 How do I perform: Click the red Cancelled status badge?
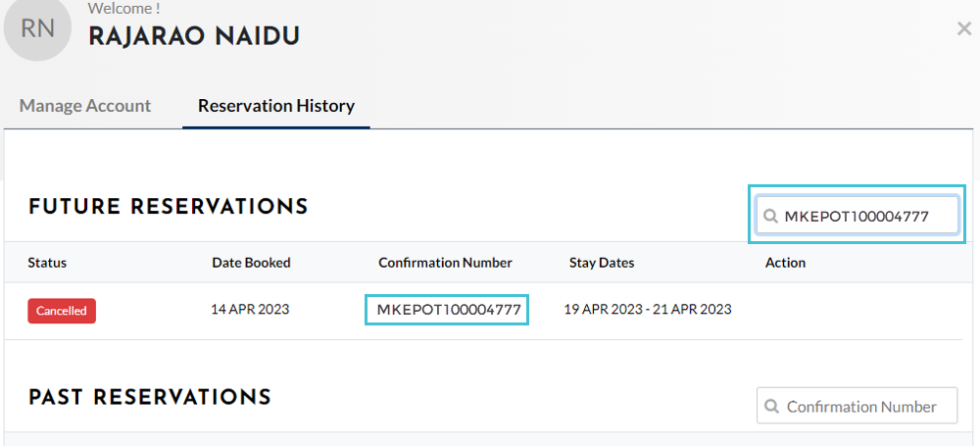click(61, 311)
